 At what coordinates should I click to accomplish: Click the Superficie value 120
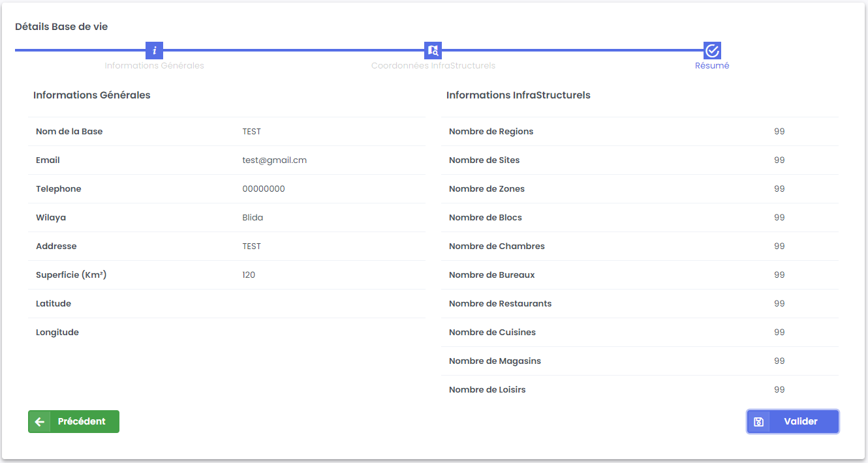point(249,275)
